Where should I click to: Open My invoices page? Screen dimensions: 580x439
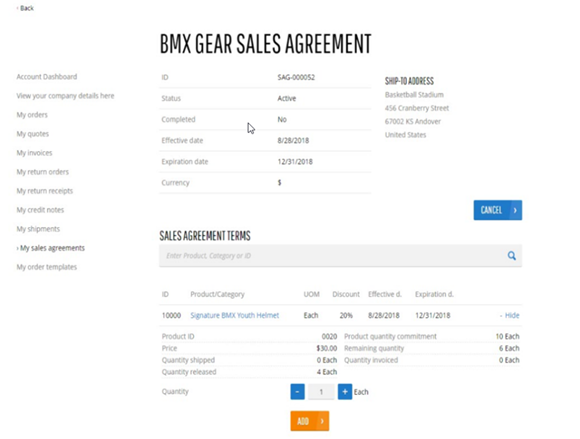tap(34, 153)
